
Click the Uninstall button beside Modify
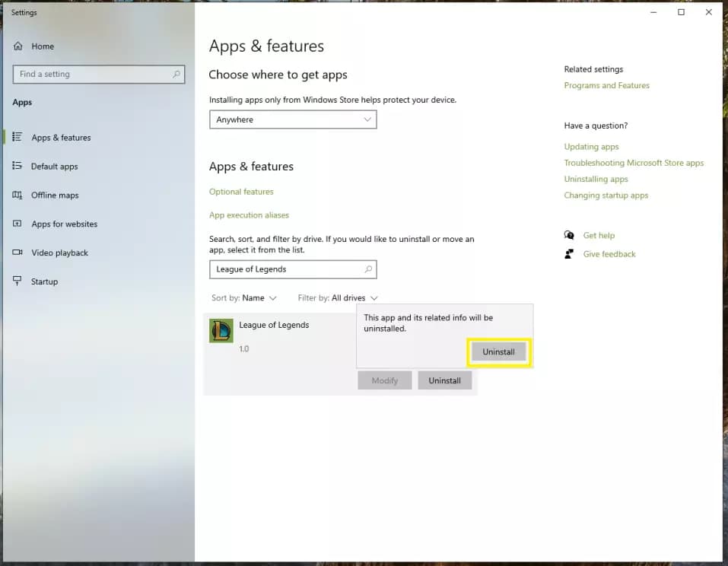[444, 380]
